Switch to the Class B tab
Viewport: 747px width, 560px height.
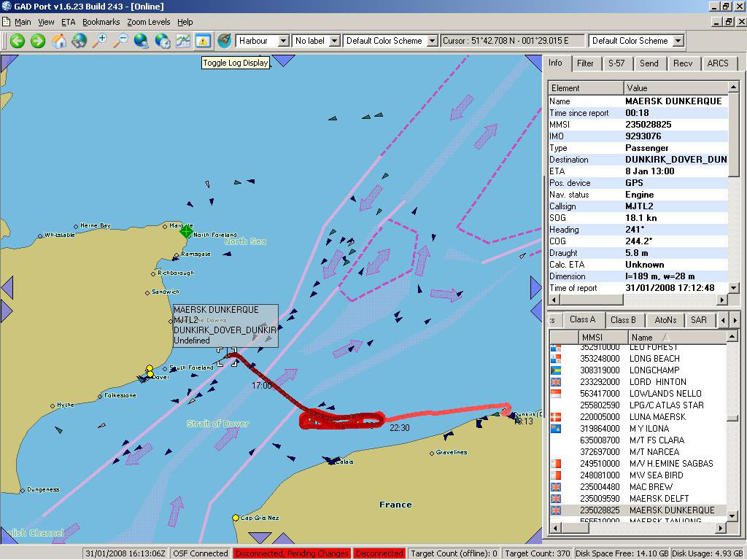623,320
